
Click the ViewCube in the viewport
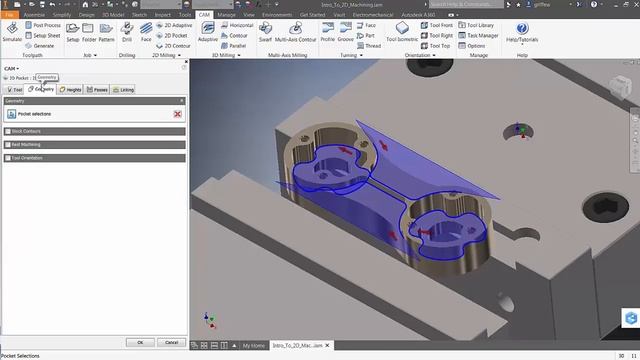coord(620,87)
